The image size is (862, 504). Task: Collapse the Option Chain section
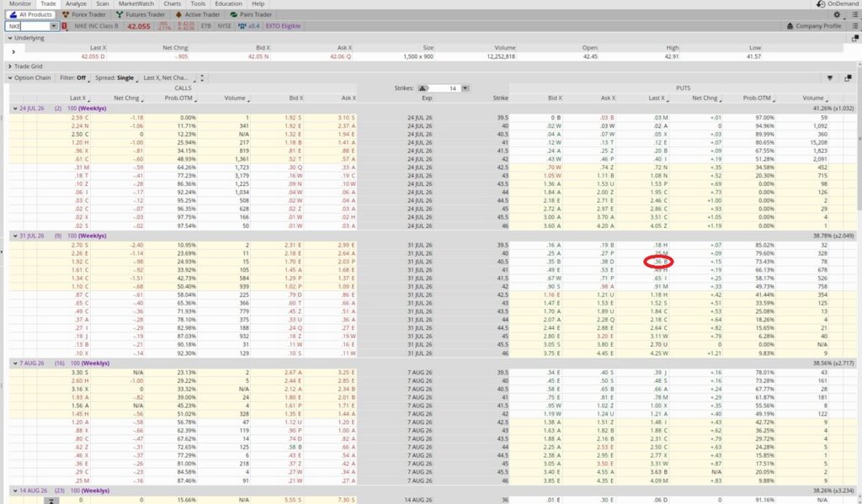tap(10, 78)
